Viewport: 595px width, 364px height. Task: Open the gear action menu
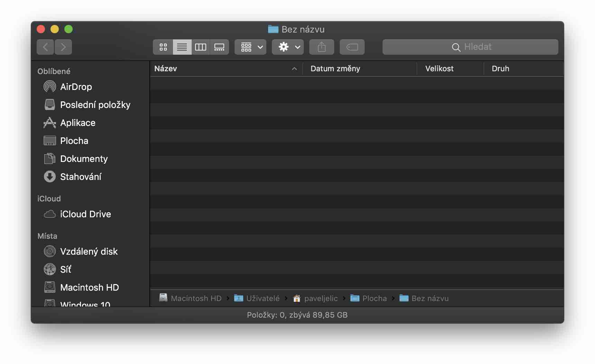(x=288, y=47)
